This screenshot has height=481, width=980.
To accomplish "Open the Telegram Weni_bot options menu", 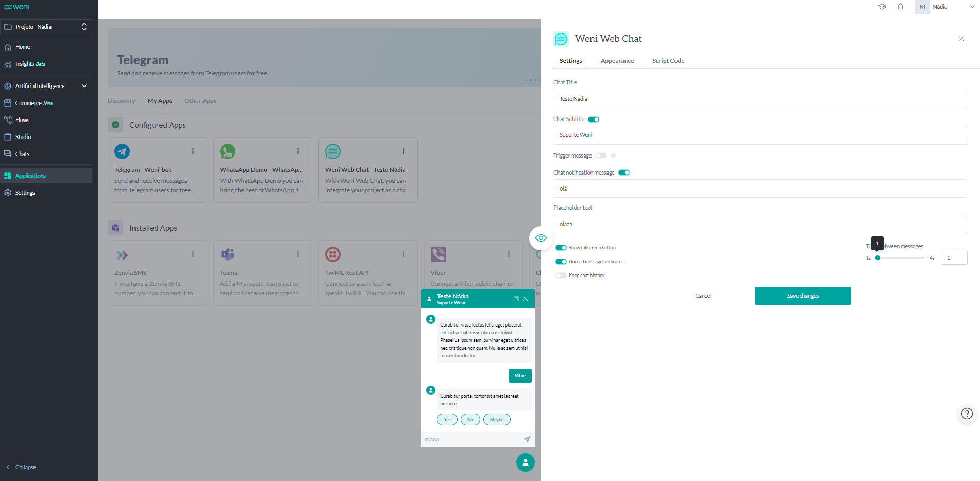I will [193, 151].
